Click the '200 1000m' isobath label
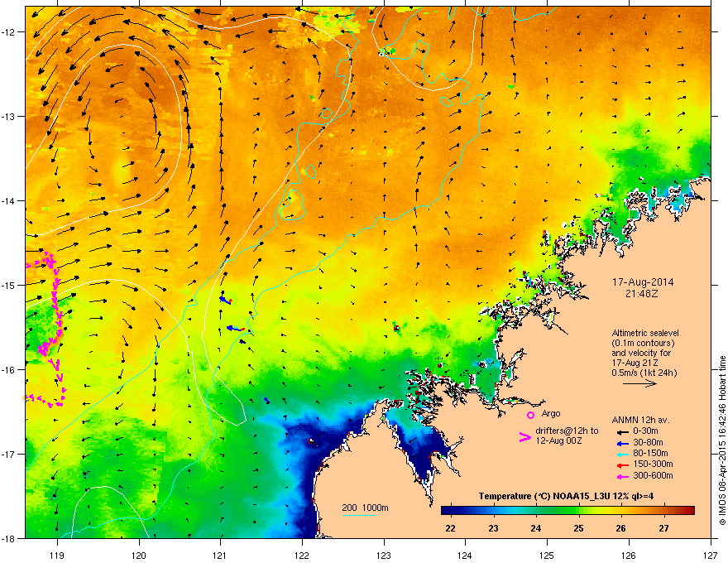The image size is (728, 563). (x=365, y=508)
